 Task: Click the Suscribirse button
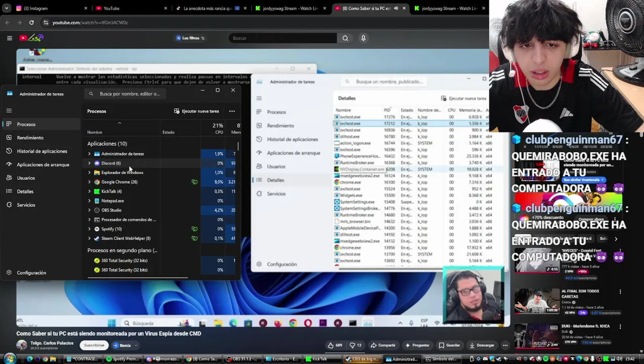pyautogui.click(x=94, y=345)
